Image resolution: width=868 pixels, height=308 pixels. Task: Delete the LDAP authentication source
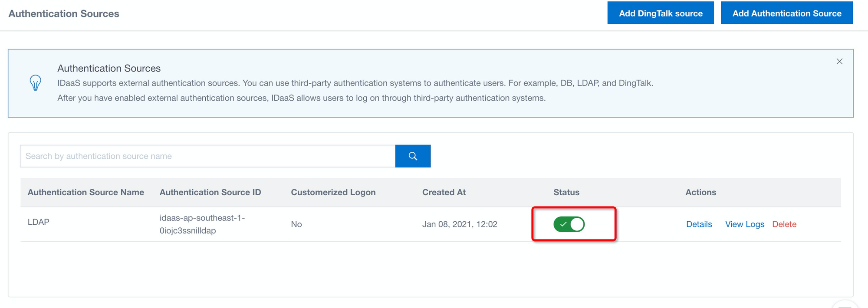(x=784, y=224)
